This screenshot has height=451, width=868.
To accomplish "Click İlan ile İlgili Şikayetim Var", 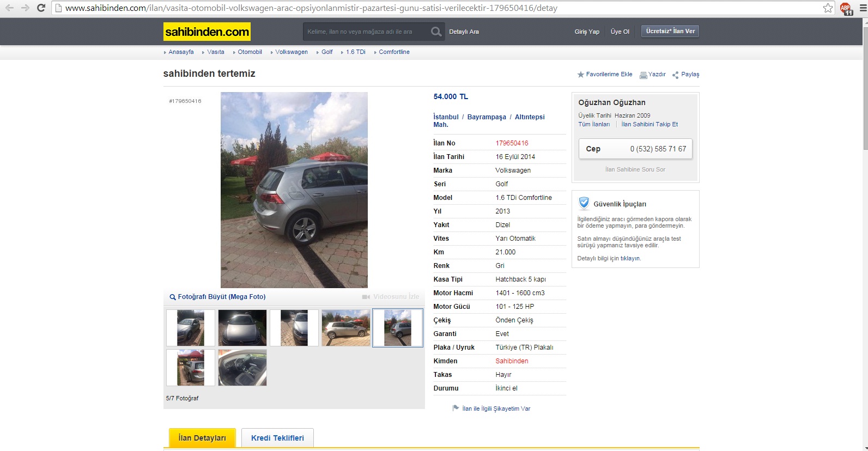I will pyautogui.click(x=496, y=409).
